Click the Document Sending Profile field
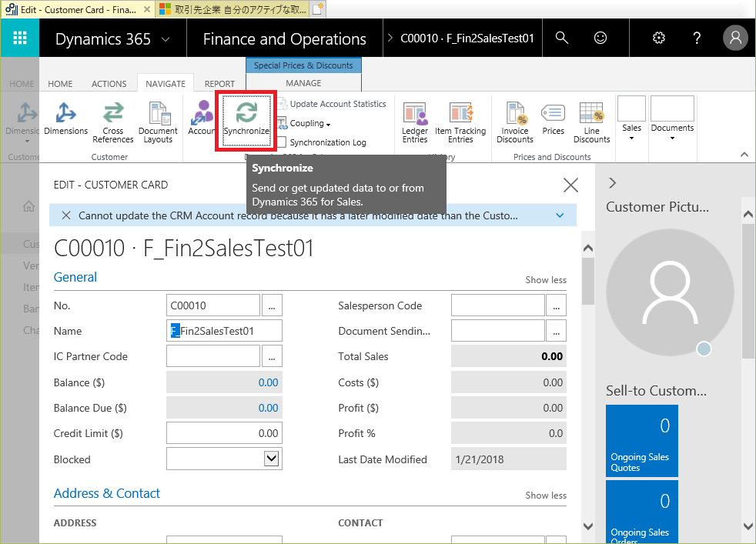756x544 pixels. pyautogui.click(x=497, y=331)
